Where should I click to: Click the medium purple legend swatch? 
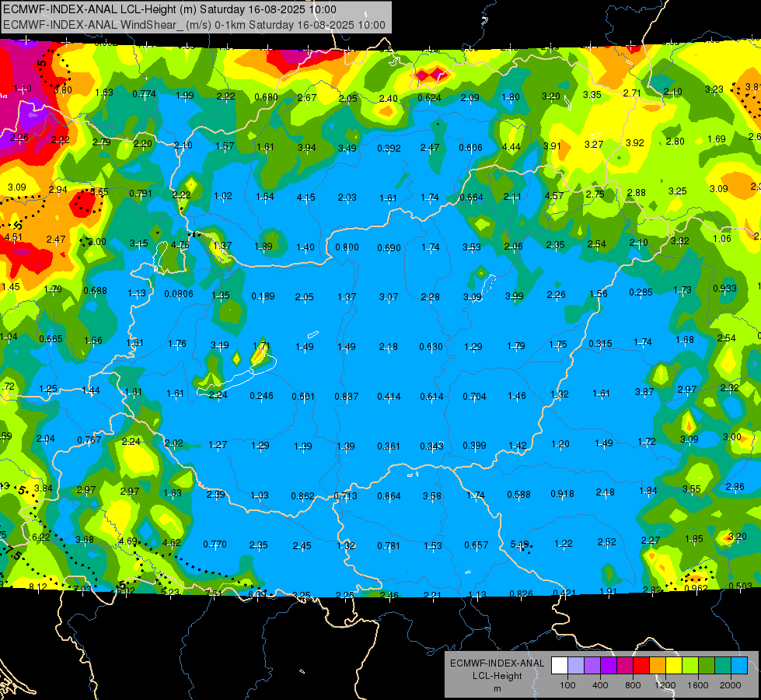(592, 665)
